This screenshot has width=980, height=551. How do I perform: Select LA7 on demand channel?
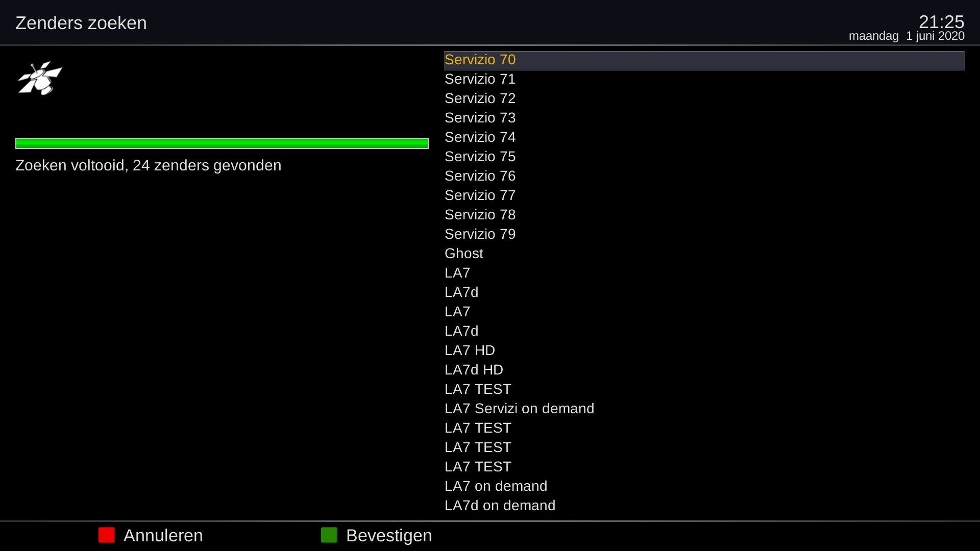(496, 486)
